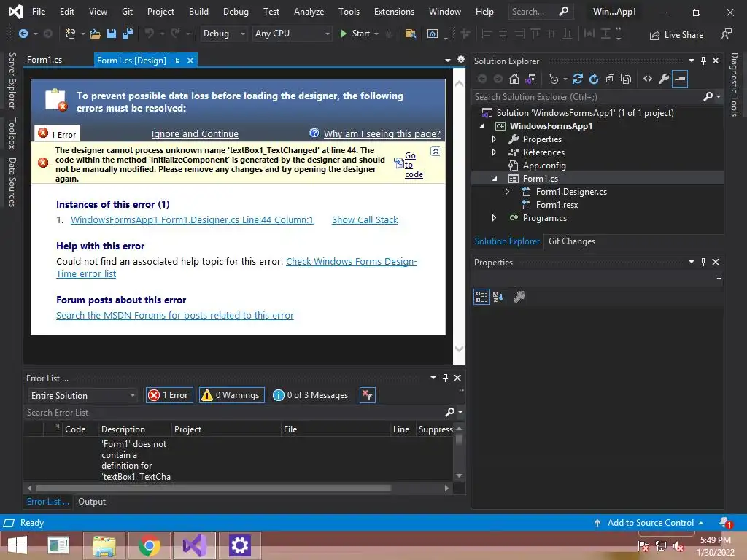Image resolution: width=747 pixels, height=560 pixels.
Task: Click the Navigate Backward arrow icon
Action: click(23, 34)
